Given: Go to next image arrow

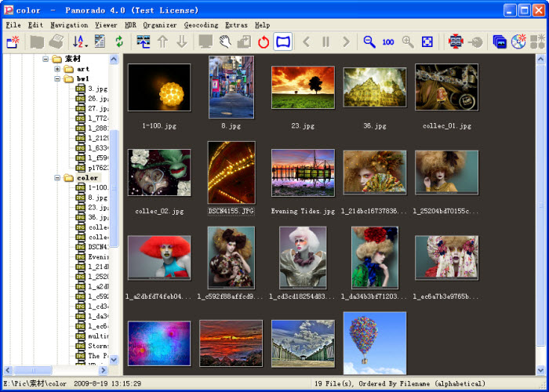Looking at the screenshot, I should pyautogui.click(x=346, y=42).
